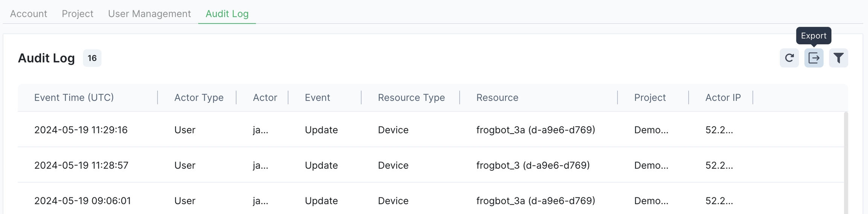Sort by Resource Type column
Viewport: 868px width, 214px height.
[411, 97]
